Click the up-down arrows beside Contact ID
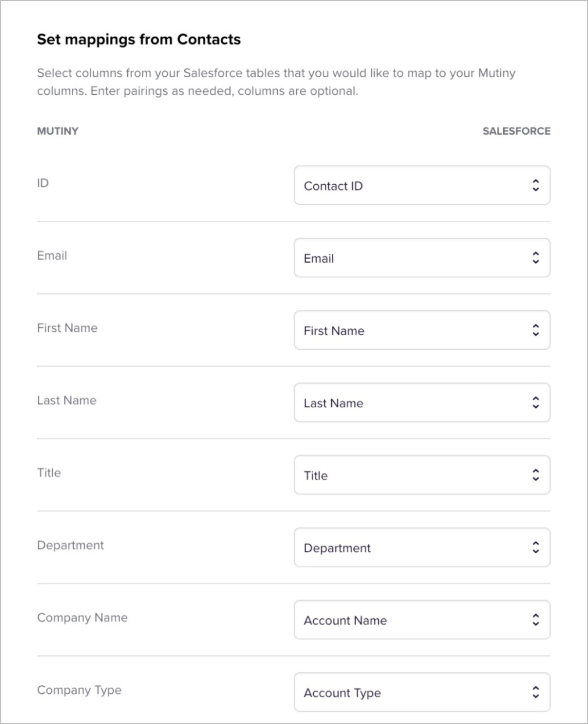Viewport: 588px width, 724px height. pyautogui.click(x=536, y=186)
